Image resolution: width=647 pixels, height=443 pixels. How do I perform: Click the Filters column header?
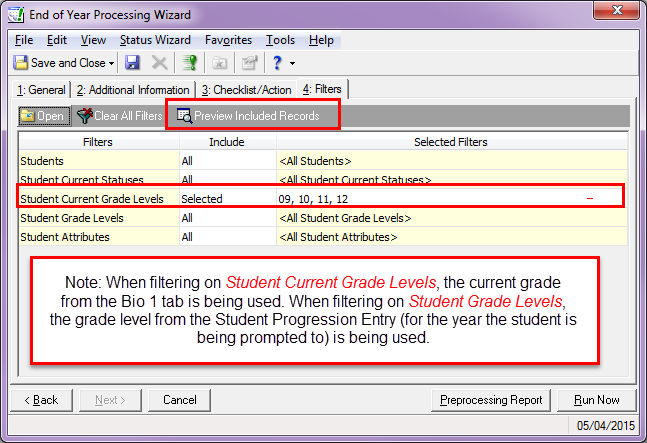98,142
